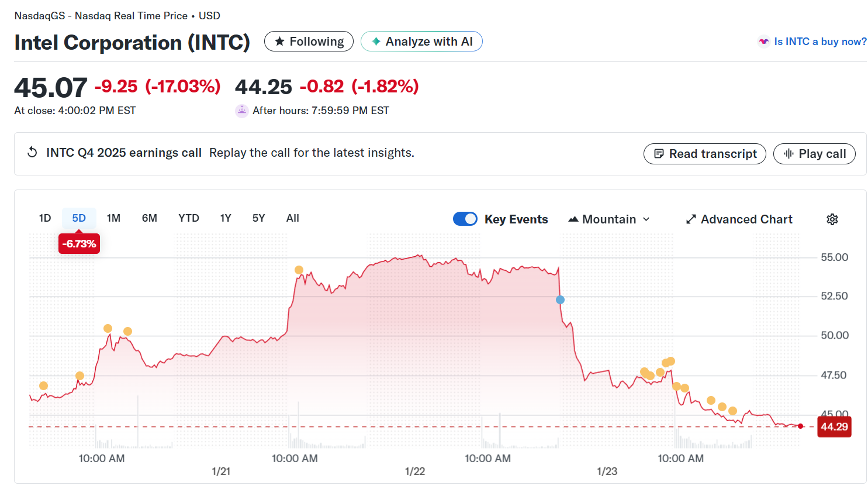Image resolution: width=868 pixels, height=489 pixels.
Task: Click the Following button
Action: coord(309,42)
